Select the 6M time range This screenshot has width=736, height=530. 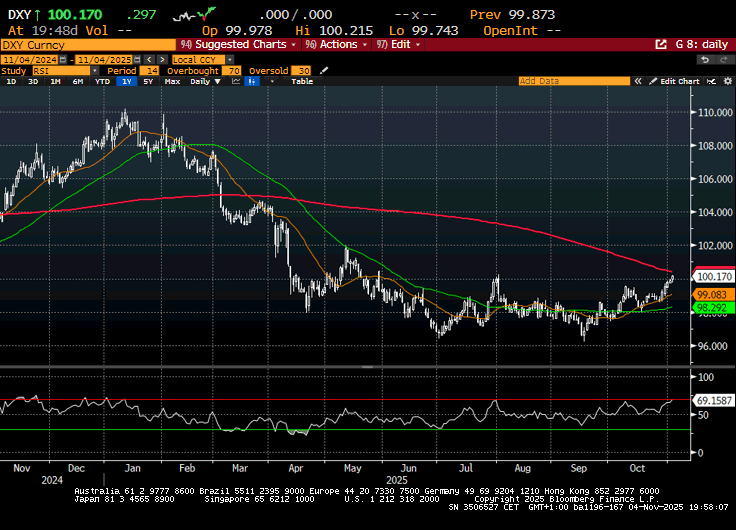78,81
